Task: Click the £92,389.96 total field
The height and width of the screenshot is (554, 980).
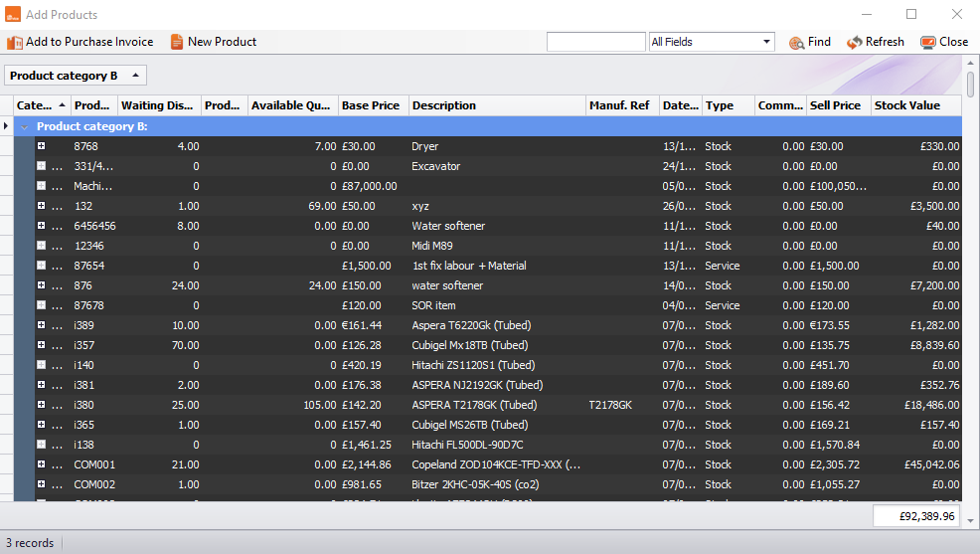Action: 916,516
